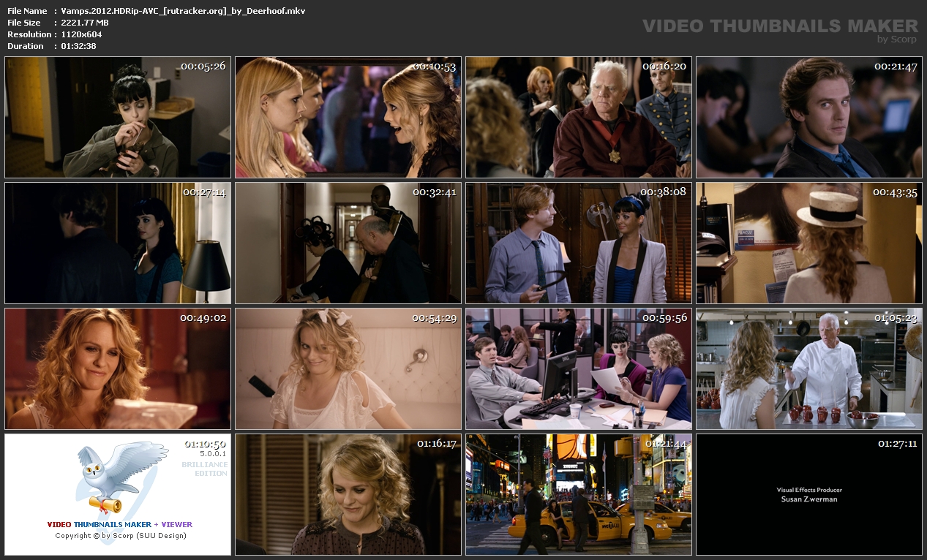Open the thumbnail at 01:16:17
927x560 pixels.
click(x=348, y=495)
